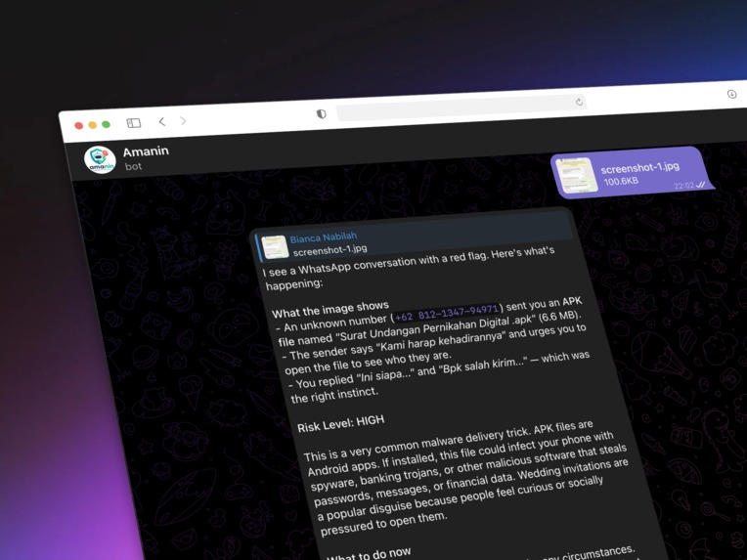The image size is (747, 560).
Task: Click the "What to do now" heading
Action: coord(369,554)
